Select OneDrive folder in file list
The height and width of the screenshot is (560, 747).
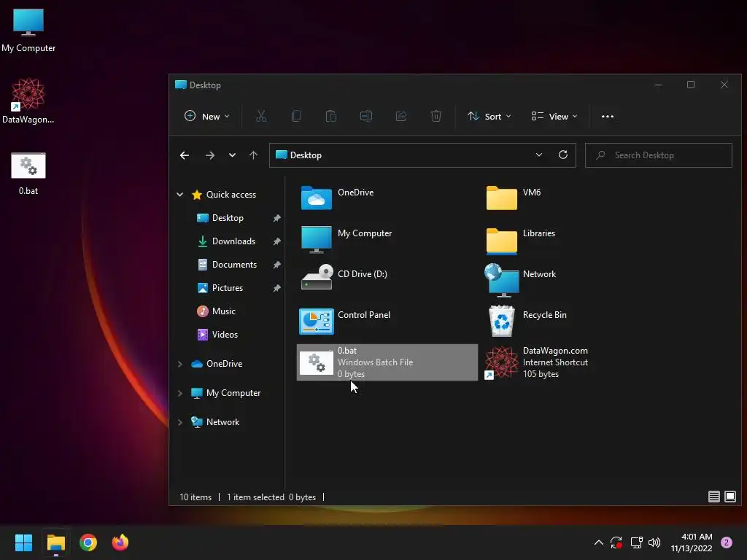coord(387,198)
